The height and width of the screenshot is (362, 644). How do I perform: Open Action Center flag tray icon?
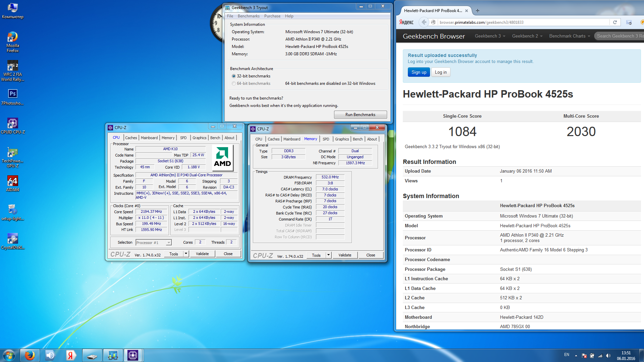584,356
